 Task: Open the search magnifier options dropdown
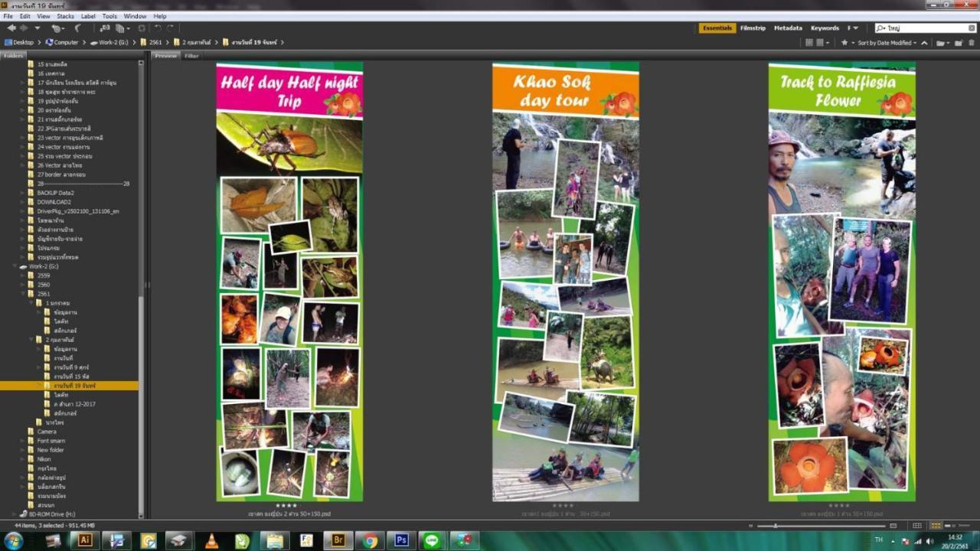coord(882,28)
